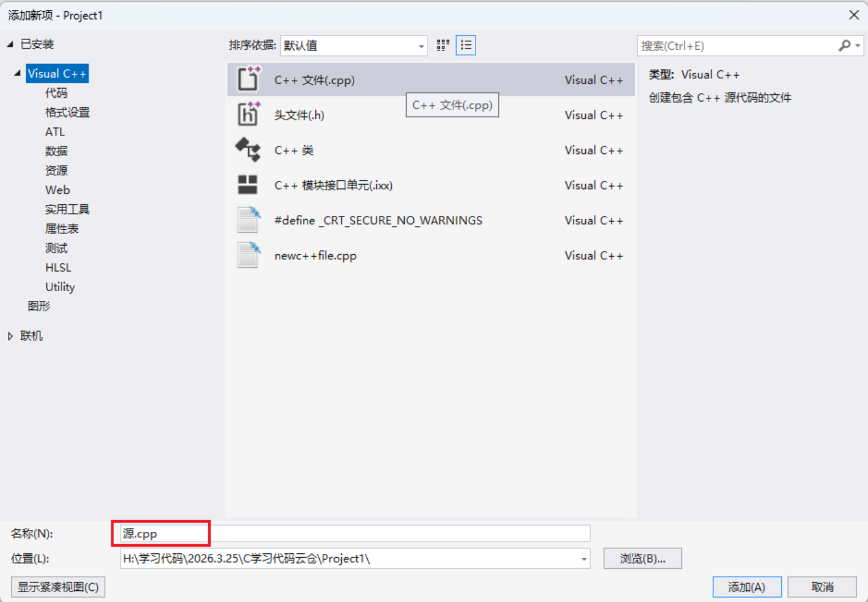
Task: Click the 浏览(B)... button
Action: tap(643, 558)
